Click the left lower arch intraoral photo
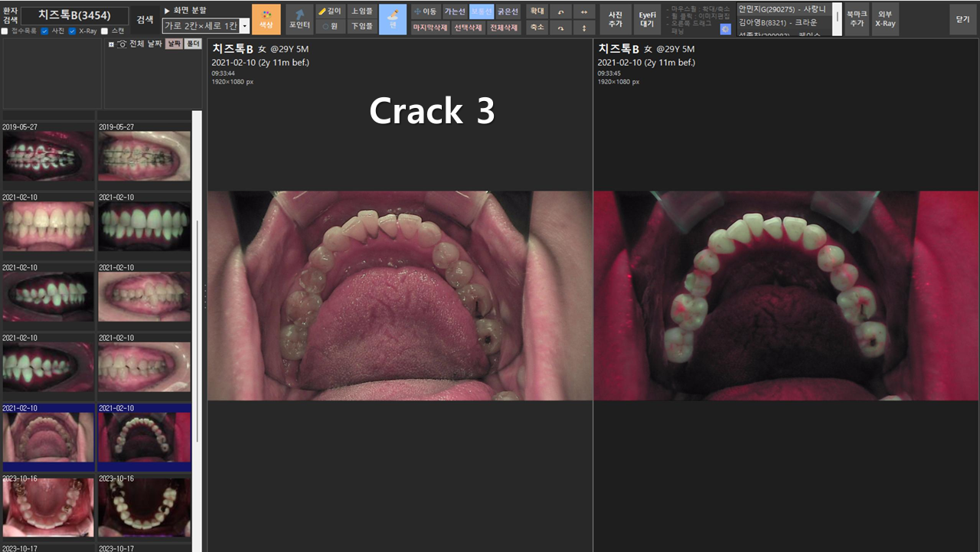The width and height of the screenshot is (980, 552). [400, 296]
